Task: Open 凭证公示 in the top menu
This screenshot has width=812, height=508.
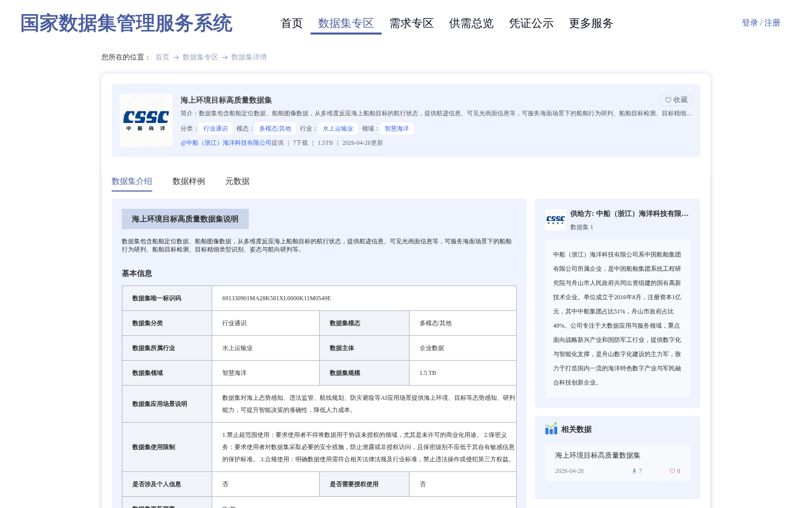Action: click(x=531, y=23)
